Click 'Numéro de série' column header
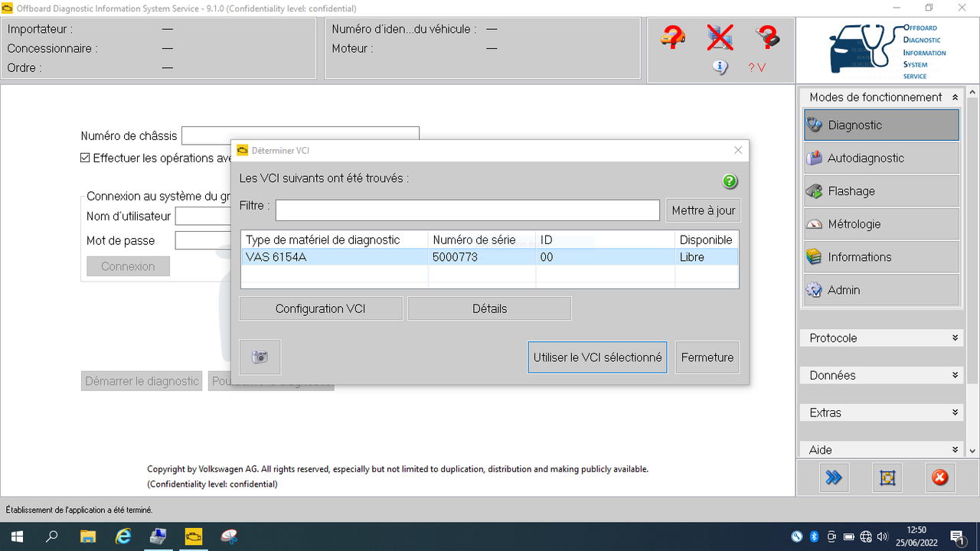The width and height of the screenshot is (980, 551). click(482, 240)
